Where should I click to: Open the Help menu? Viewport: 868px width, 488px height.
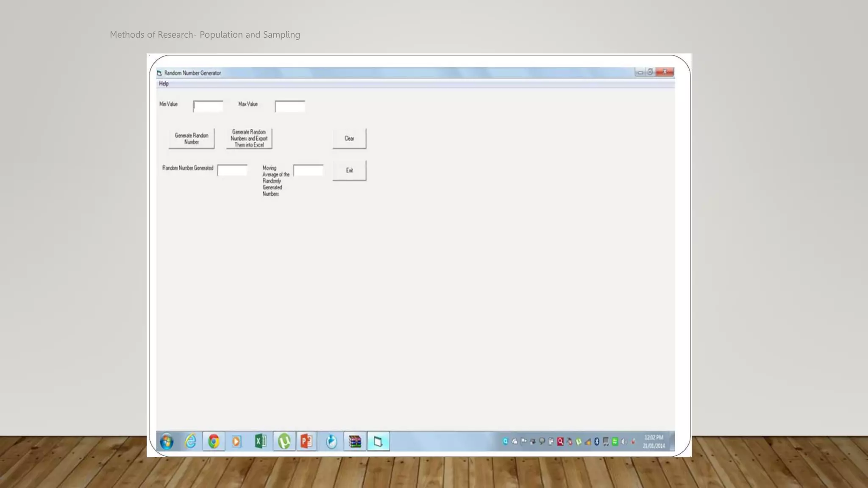coord(164,83)
